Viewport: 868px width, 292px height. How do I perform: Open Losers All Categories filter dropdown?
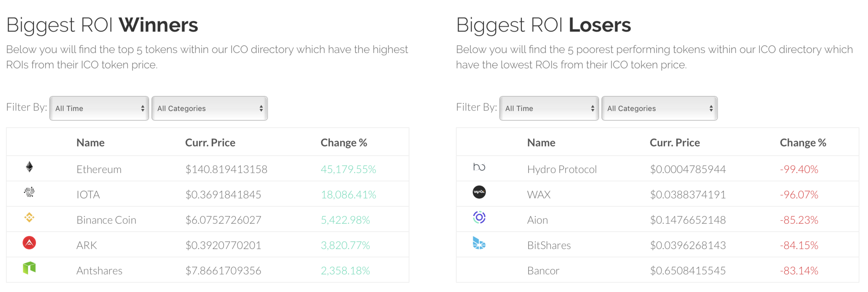pyautogui.click(x=660, y=108)
